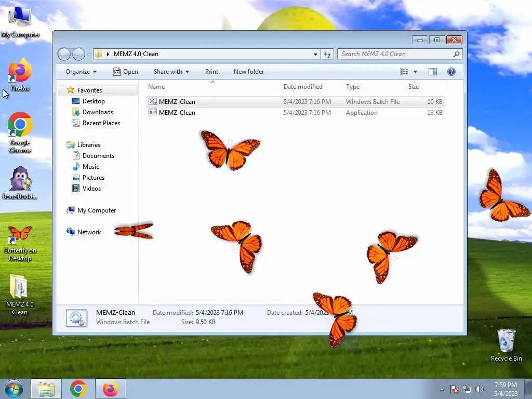
Task: Open the Windows Start button
Action: 14,389
